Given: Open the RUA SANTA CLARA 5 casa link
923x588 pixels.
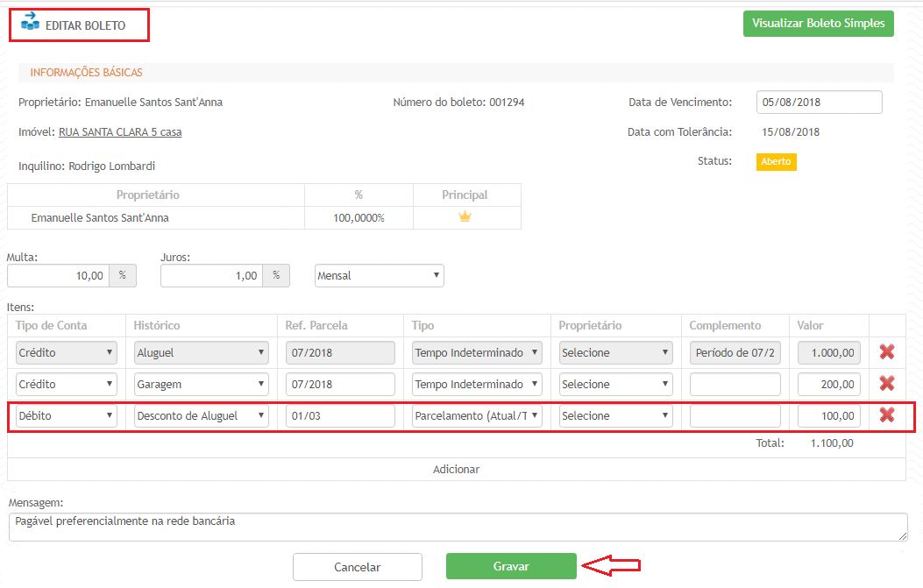Looking at the screenshot, I should 120,132.
